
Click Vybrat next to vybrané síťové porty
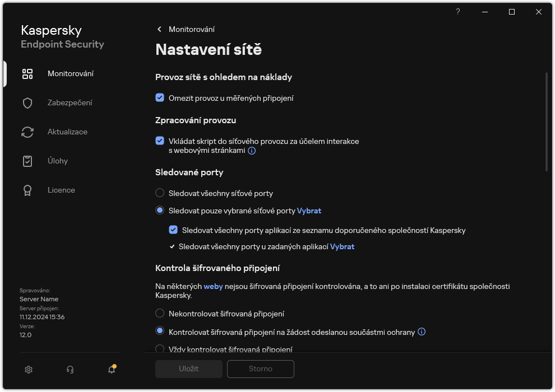coord(309,211)
